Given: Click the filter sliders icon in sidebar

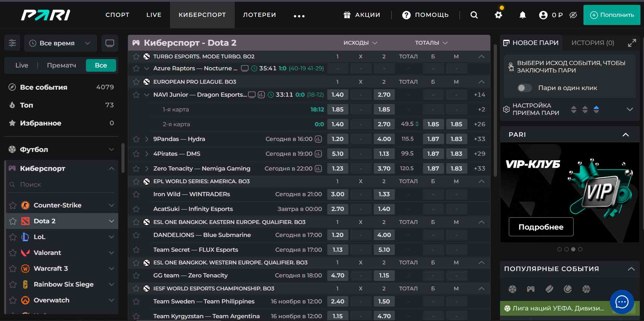Looking at the screenshot, I should [x=12, y=43].
